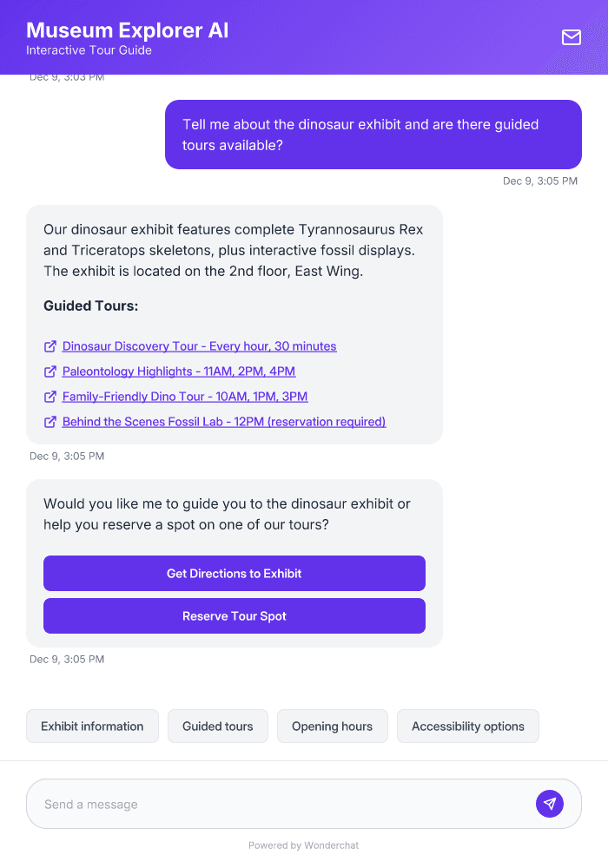The width and height of the screenshot is (608, 868).
Task: Click the Get Directions to Exhibit button
Action: pos(234,573)
